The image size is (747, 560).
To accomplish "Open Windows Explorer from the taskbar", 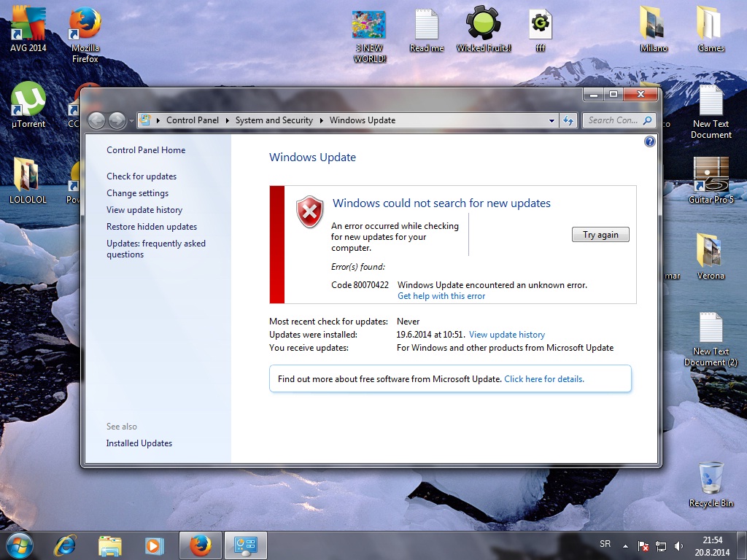I will tap(109, 545).
